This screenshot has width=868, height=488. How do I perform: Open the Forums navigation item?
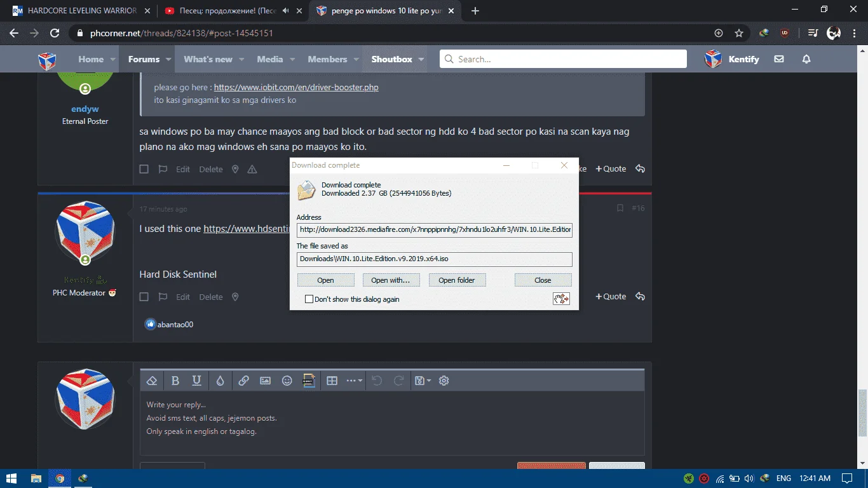pyautogui.click(x=144, y=59)
